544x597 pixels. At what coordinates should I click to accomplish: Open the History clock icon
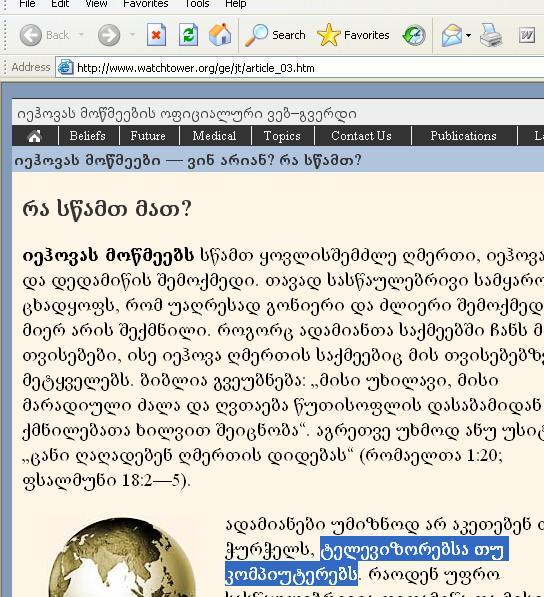coord(414,35)
